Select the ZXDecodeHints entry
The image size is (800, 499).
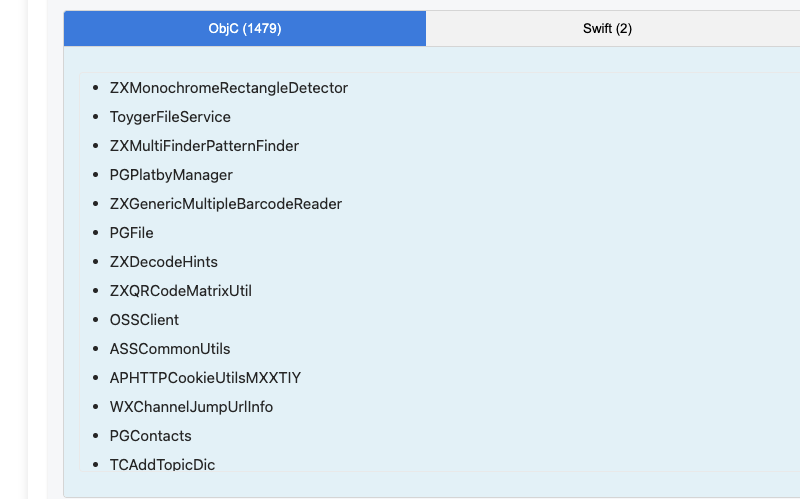tap(163, 262)
